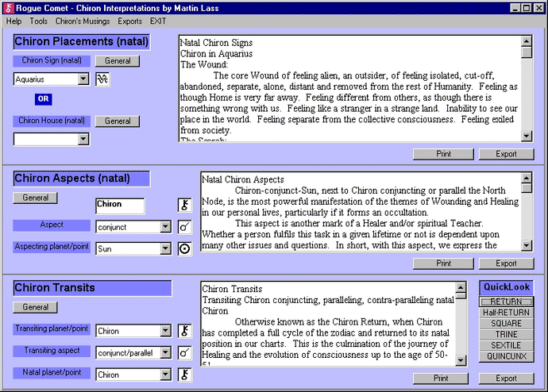The image size is (548, 392).
Task: Select QuickLook QUINCUNX
Action: coord(506,356)
